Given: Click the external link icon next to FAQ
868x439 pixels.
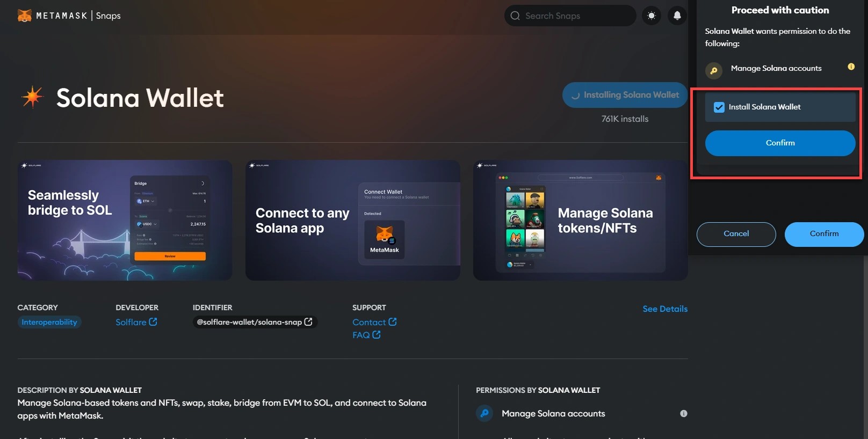Looking at the screenshot, I should pyautogui.click(x=377, y=334).
